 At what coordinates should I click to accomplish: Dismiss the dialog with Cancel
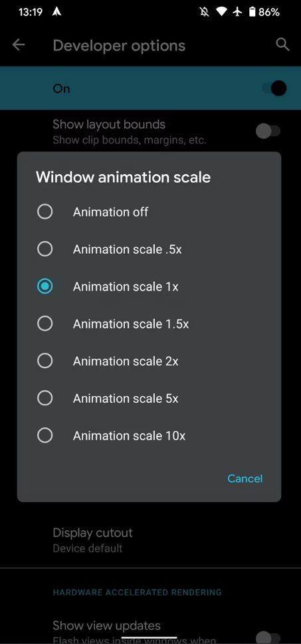[x=245, y=479]
